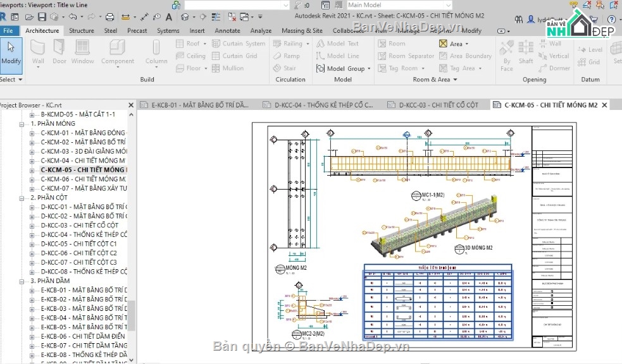The width and height of the screenshot is (622, 364).
Task: Select C-KCM-06 - CHI TIẾT MÓNG sheet in browser
Action: [84, 179]
